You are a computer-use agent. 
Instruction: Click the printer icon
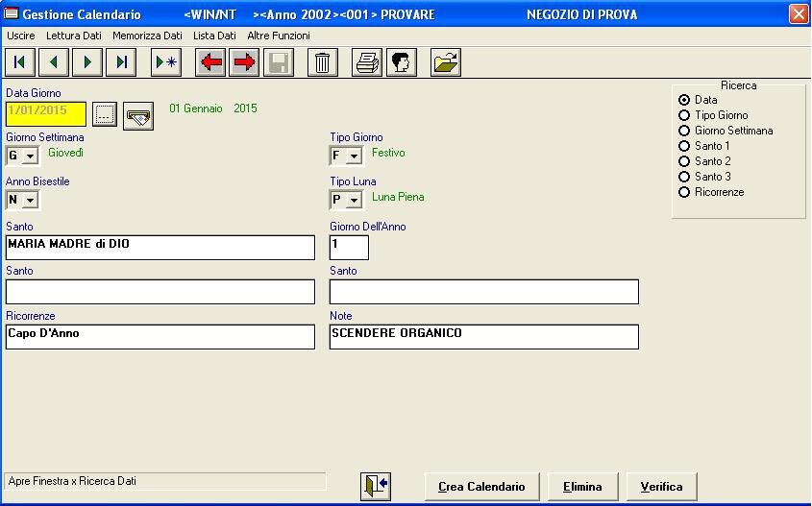(x=366, y=62)
